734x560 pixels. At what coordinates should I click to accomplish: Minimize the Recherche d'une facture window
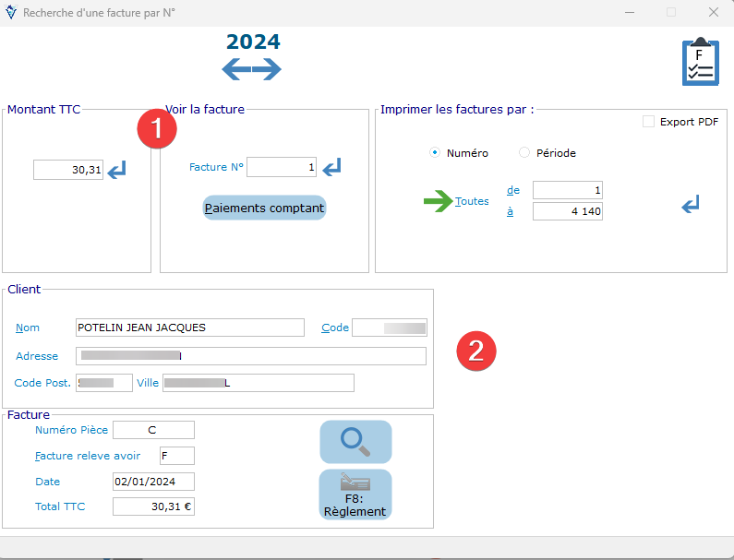(630, 12)
